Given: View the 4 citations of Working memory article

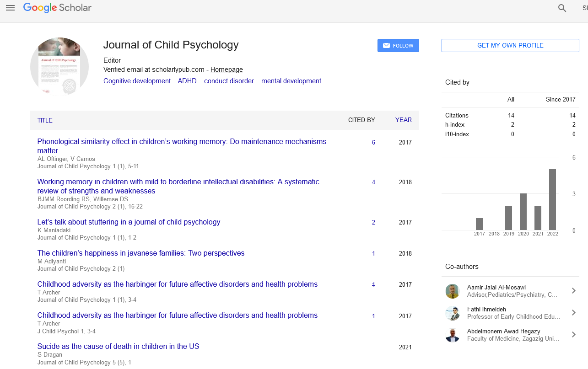Looking at the screenshot, I should click(x=373, y=182).
